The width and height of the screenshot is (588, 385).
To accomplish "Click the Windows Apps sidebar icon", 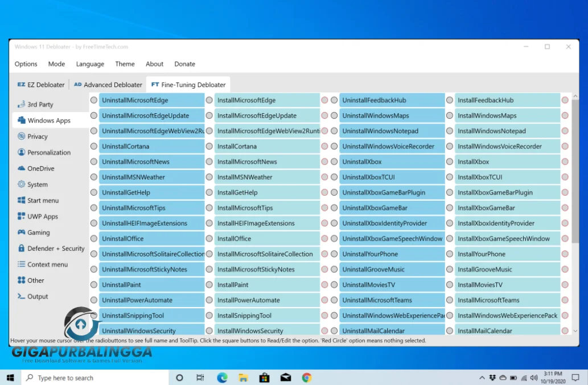I will click(22, 120).
